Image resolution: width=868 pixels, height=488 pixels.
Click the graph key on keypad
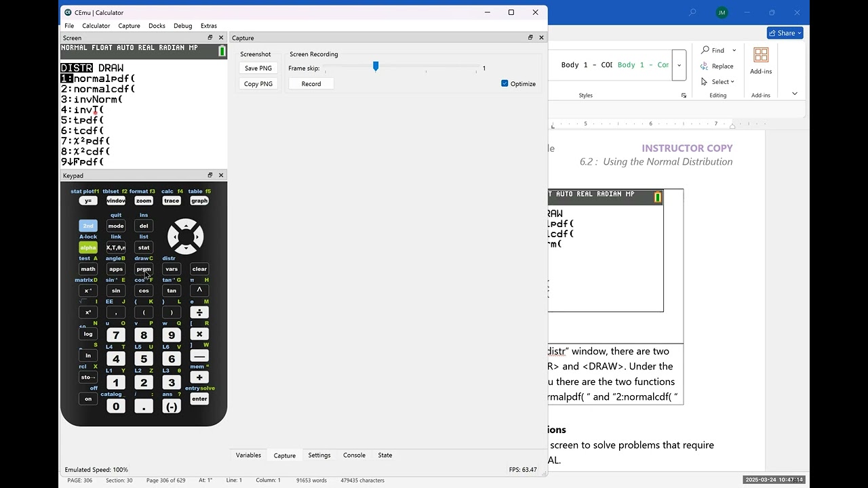199,201
